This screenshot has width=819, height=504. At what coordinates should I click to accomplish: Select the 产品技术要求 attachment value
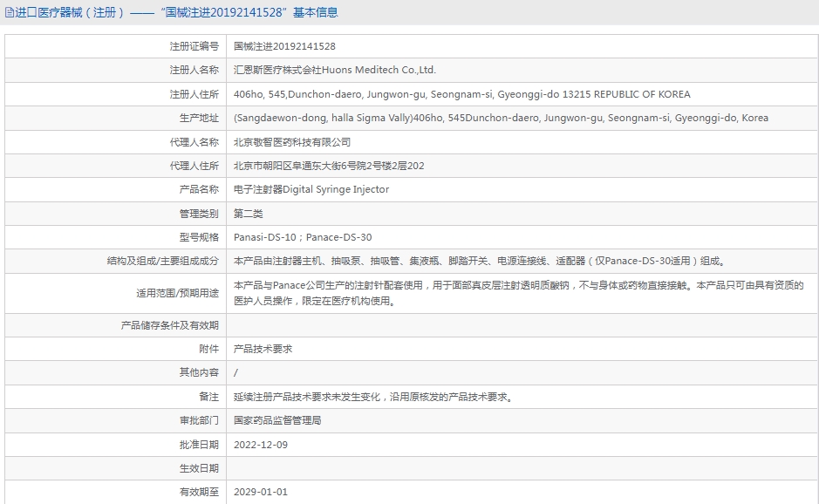(x=263, y=349)
